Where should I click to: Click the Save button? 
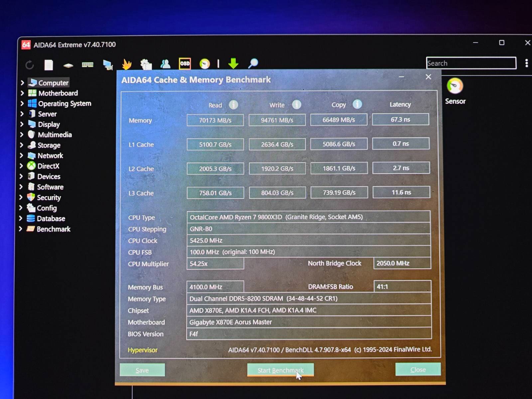(142, 370)
